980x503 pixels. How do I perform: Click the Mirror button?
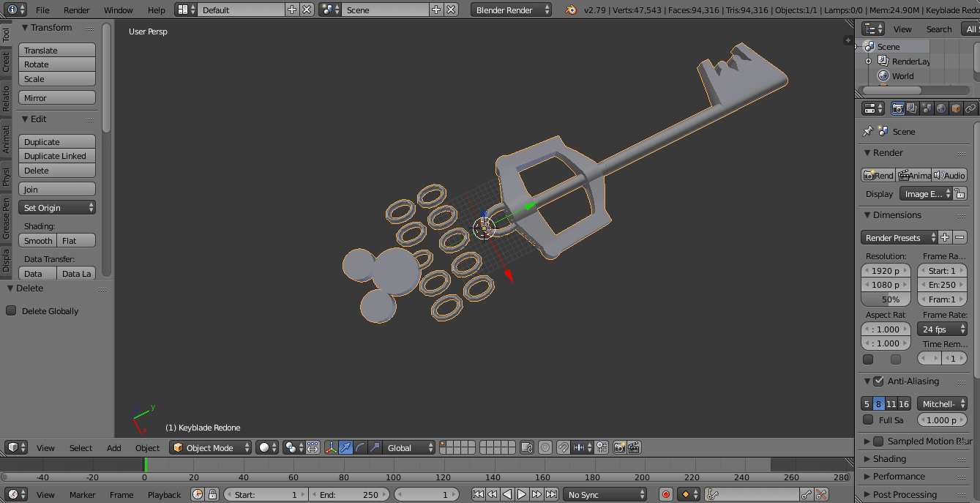pyautogui.click(x=57, y=98)
